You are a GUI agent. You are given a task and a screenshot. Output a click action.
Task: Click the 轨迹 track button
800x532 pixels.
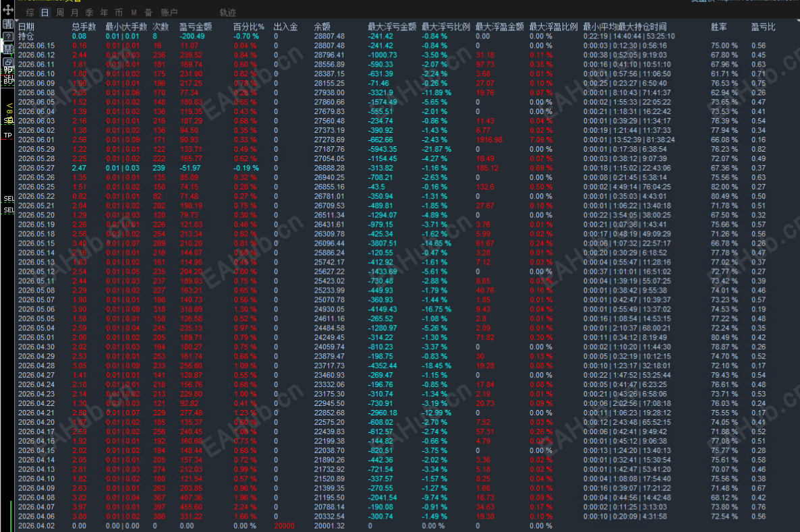[227, 12]
